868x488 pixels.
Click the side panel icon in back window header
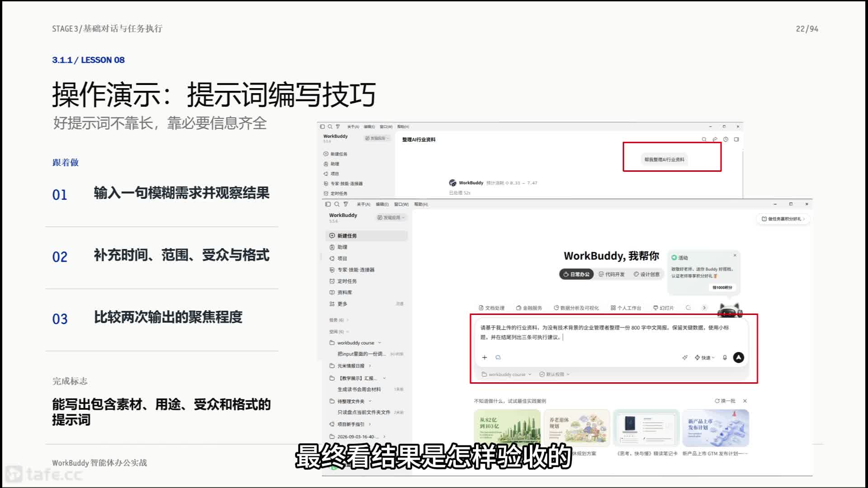coord(736,140)
